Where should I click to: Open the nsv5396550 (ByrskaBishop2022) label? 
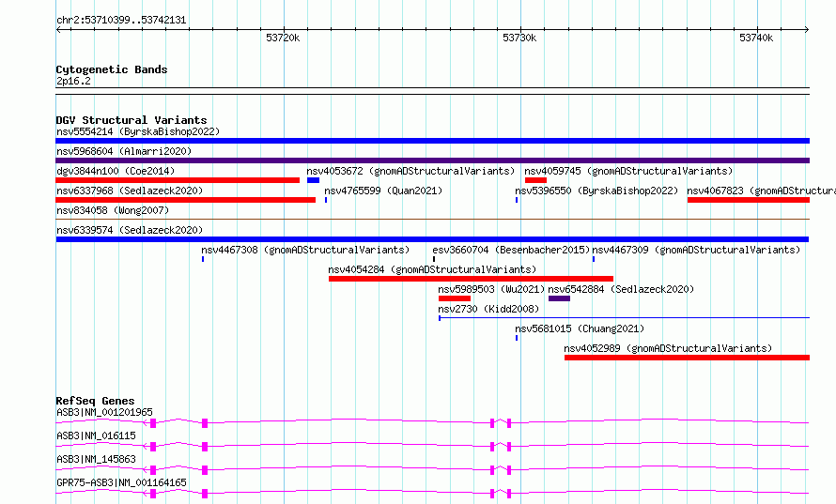click(596, 191)
